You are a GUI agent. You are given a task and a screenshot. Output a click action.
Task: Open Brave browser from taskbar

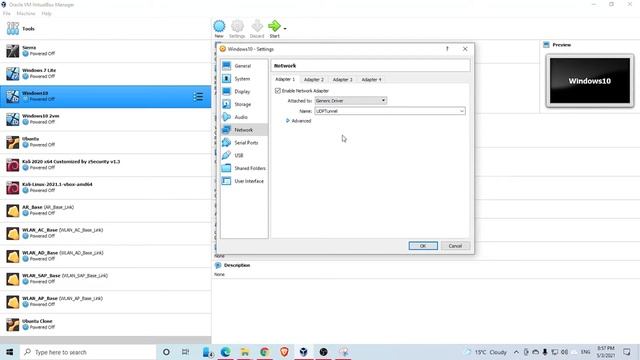pos(284,352)
